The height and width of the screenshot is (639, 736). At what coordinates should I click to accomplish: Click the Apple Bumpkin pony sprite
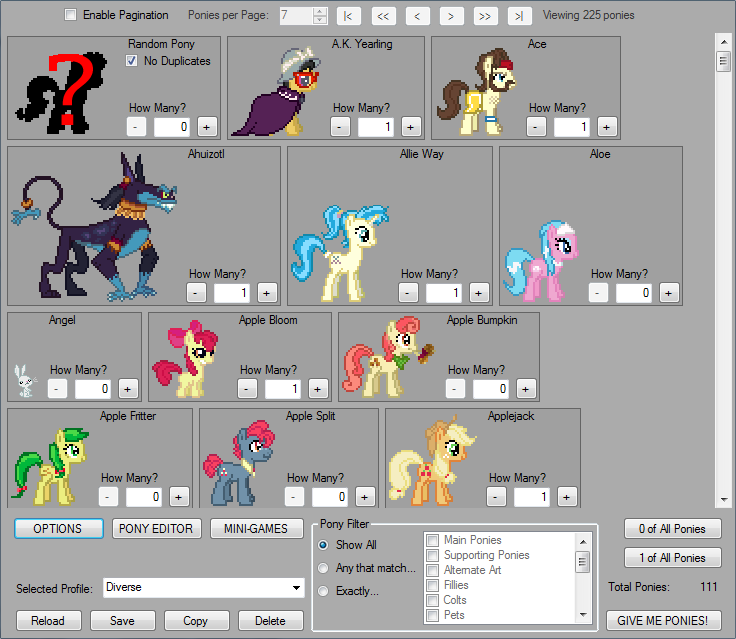coord(388,357)
